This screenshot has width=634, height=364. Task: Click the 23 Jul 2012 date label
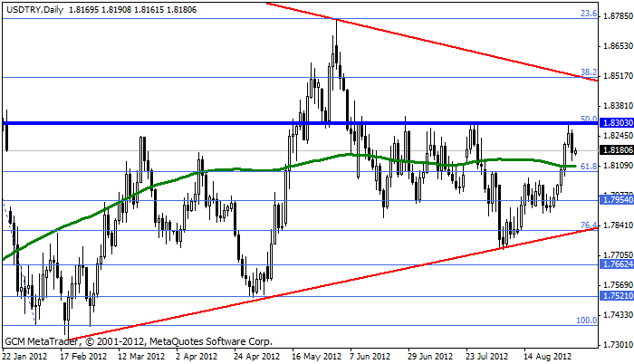point(487,357)
